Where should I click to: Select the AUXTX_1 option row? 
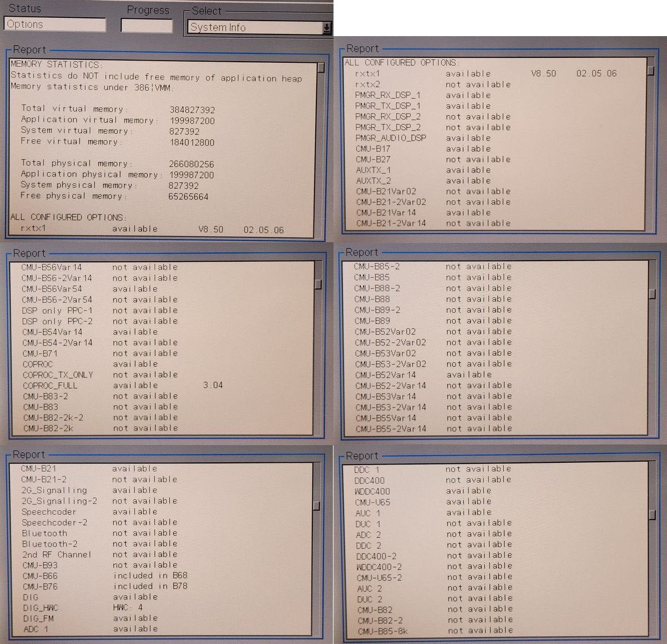point(423,170)
